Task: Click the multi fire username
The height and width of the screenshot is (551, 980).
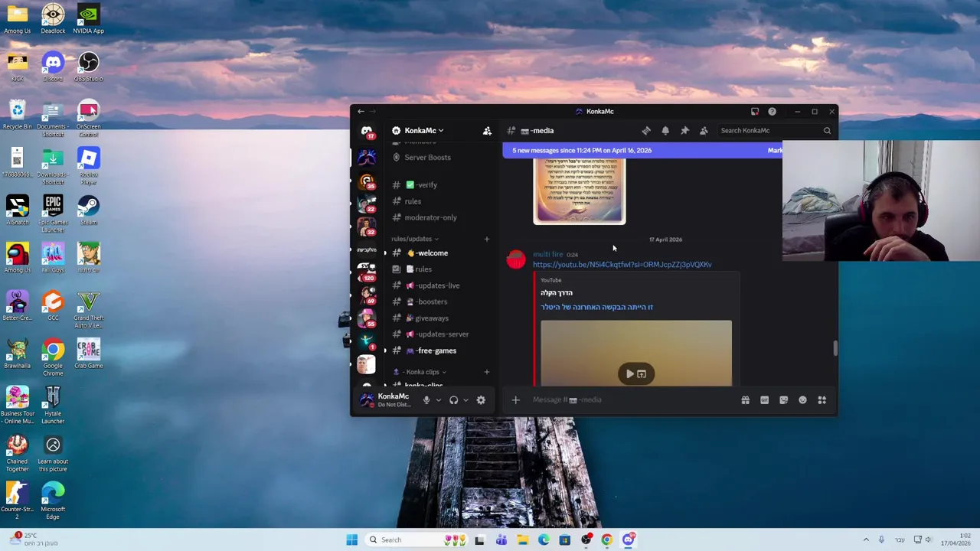Action: pos(548,254)
